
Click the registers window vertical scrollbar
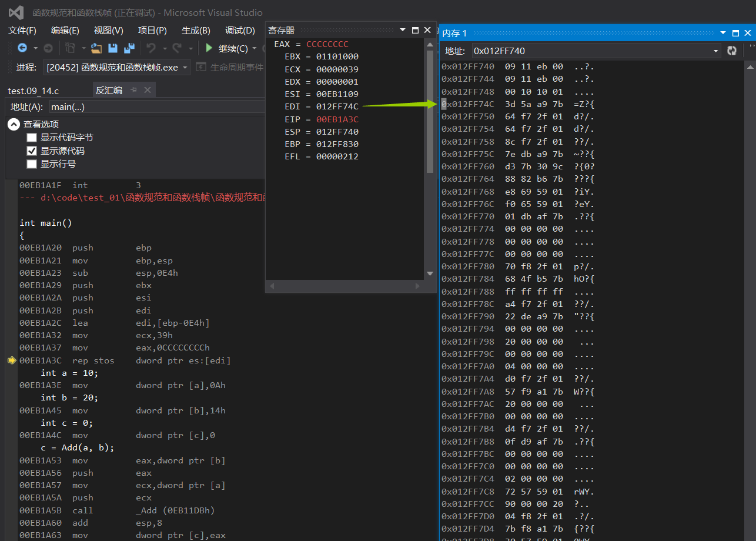point(430,112)
